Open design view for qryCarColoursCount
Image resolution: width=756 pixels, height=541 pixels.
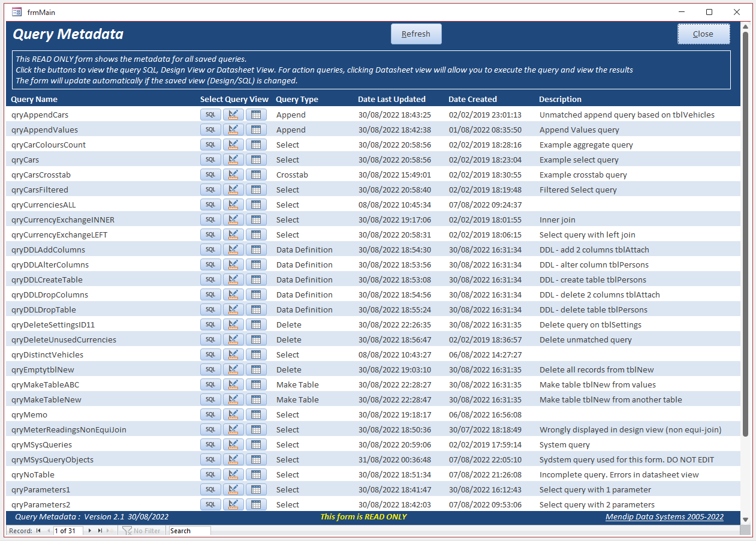(x=233, y=145)
